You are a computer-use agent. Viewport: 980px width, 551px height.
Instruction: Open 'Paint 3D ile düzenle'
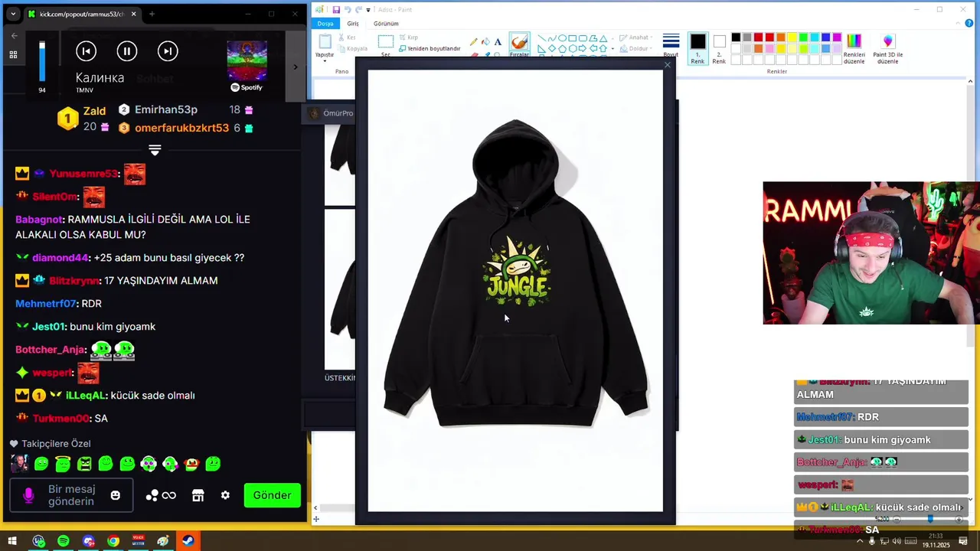(x=888, y=47)
